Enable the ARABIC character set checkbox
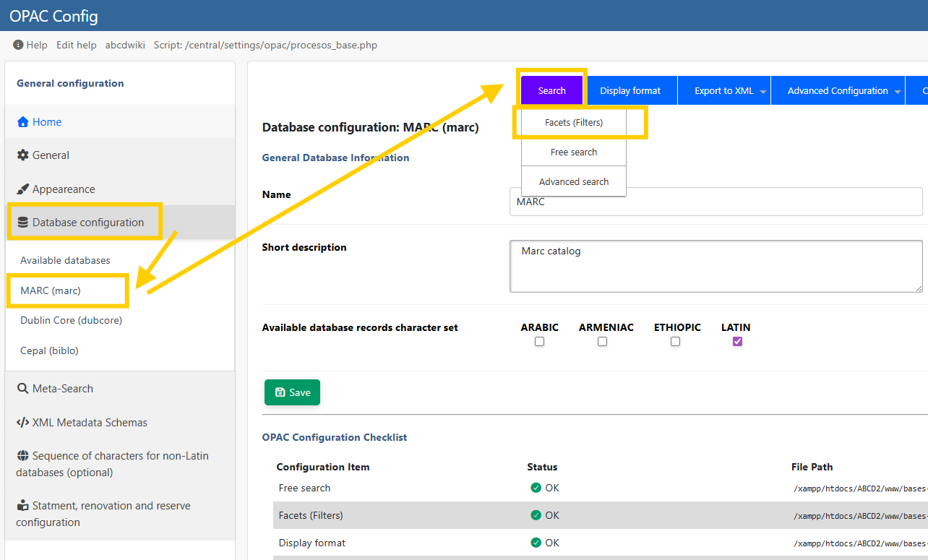The width and height of the screenshot is (928, 560). click(x=539, y=342)
